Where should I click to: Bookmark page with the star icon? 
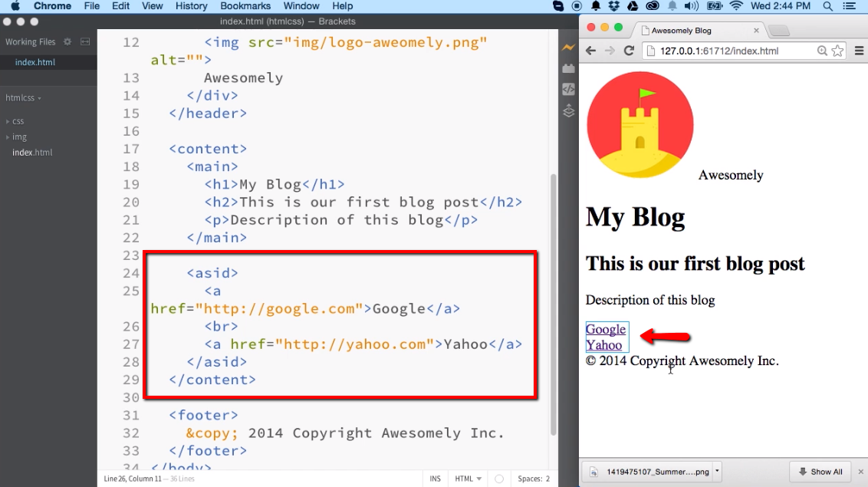[x=837, y=51]
